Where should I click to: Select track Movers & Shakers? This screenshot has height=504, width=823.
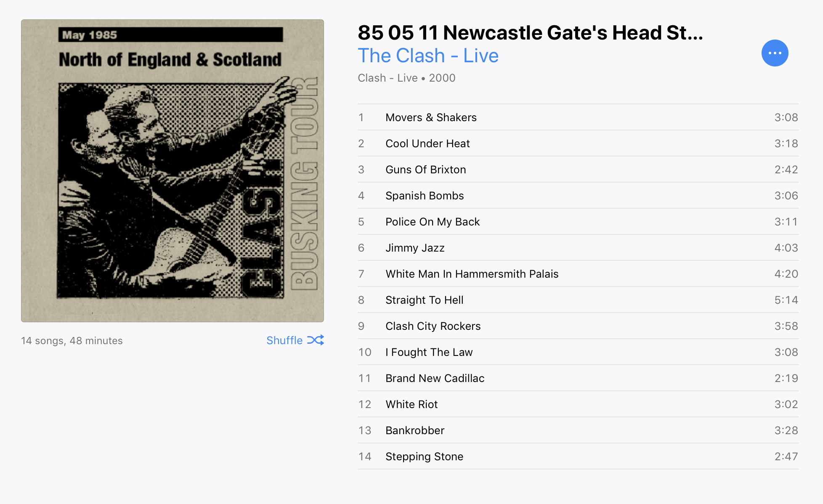pos(578,117)
